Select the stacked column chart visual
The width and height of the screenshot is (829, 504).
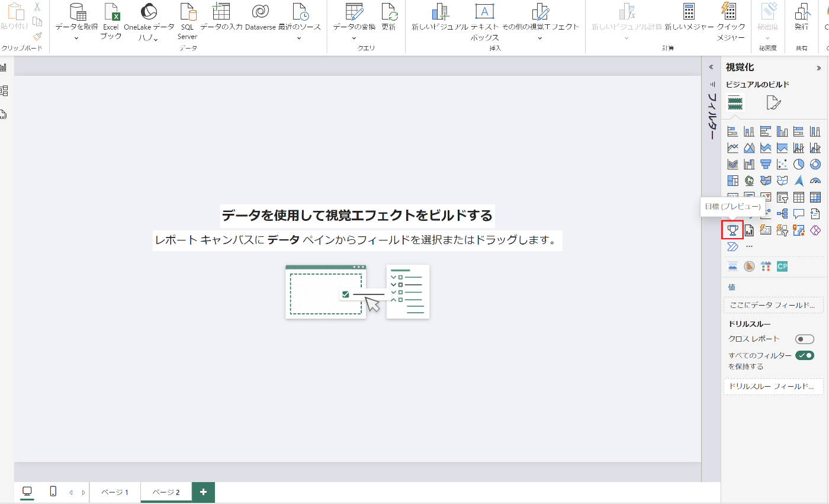point(749,131)
